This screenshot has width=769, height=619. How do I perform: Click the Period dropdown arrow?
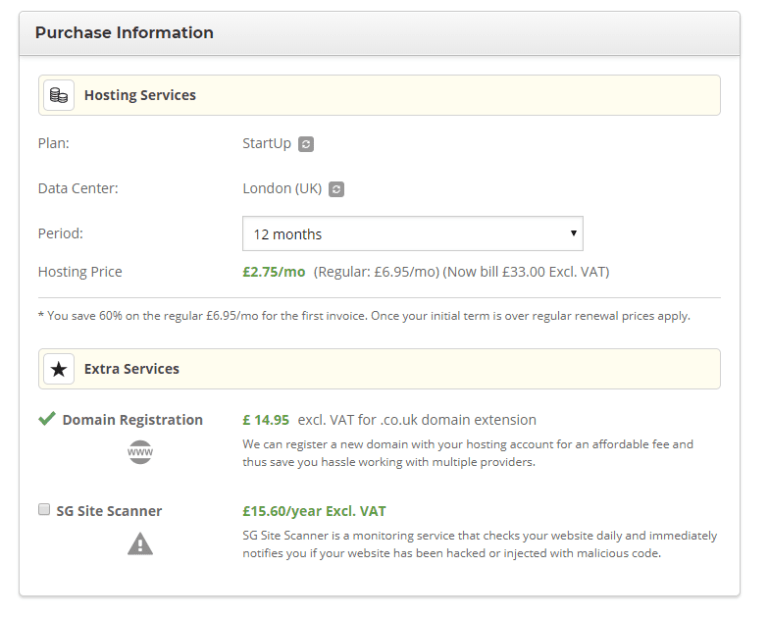click(573, 234)
